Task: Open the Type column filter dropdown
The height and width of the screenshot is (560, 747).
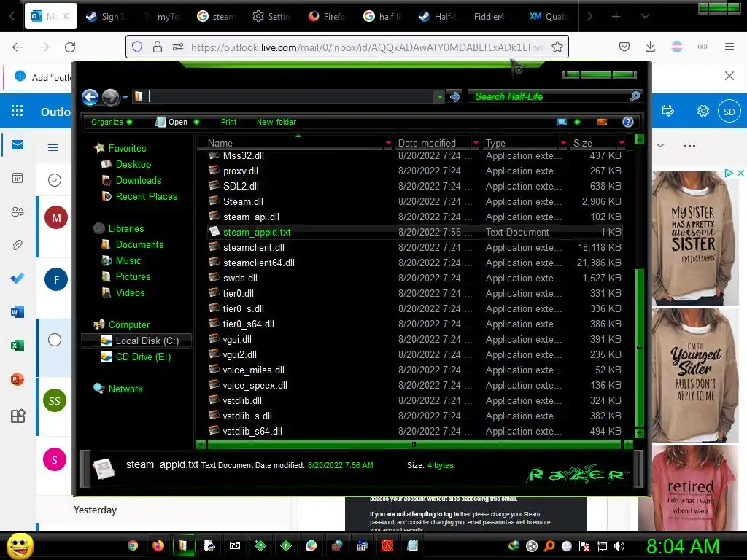Action: [563, 143]
